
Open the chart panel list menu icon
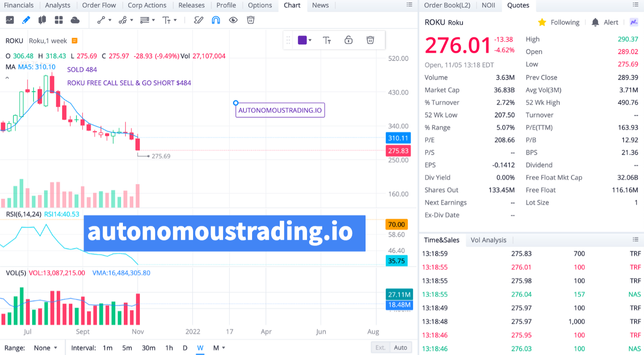point(409,5)
